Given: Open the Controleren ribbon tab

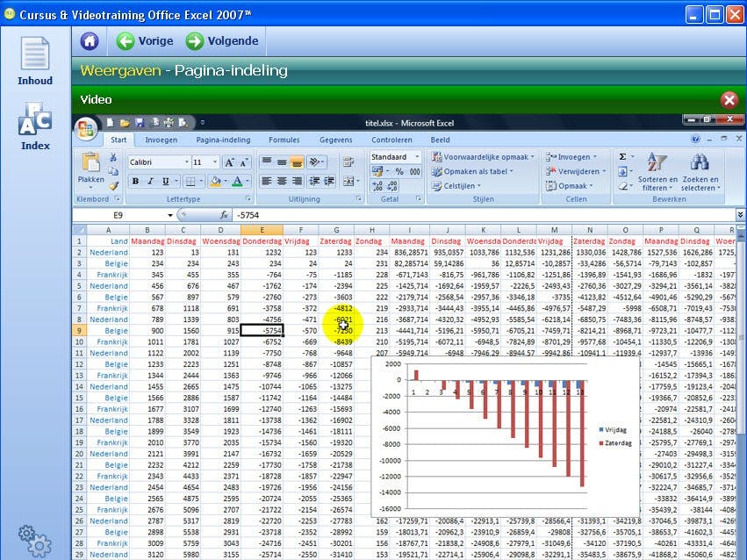Looking at the screenshot, I should pos(391,140).
